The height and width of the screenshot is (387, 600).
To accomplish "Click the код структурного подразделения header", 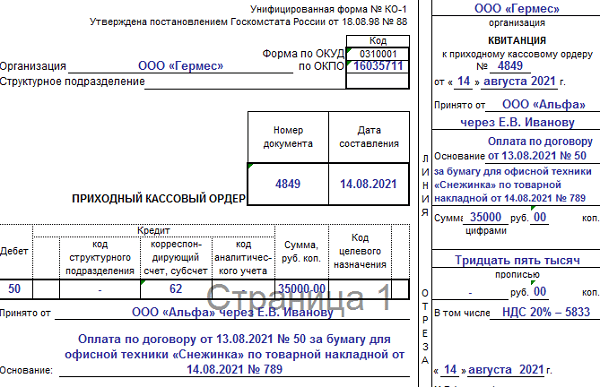I will 100,258.
